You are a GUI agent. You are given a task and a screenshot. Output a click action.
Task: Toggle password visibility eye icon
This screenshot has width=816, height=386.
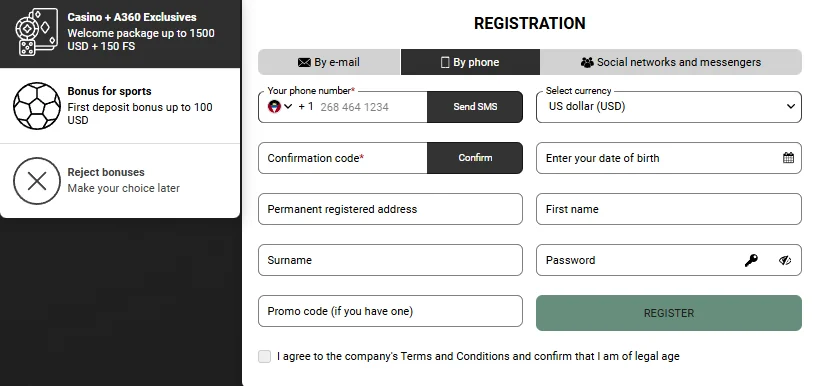pos(785,260)
